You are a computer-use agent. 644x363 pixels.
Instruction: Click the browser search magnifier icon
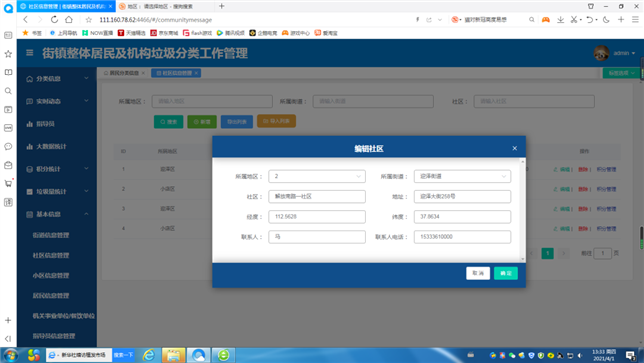click(x=531, y=19)
